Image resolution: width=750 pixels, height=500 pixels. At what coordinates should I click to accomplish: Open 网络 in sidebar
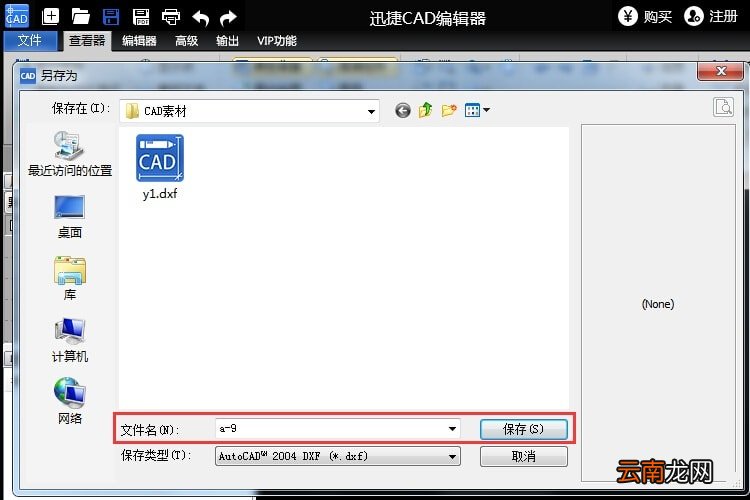point(70,401)
